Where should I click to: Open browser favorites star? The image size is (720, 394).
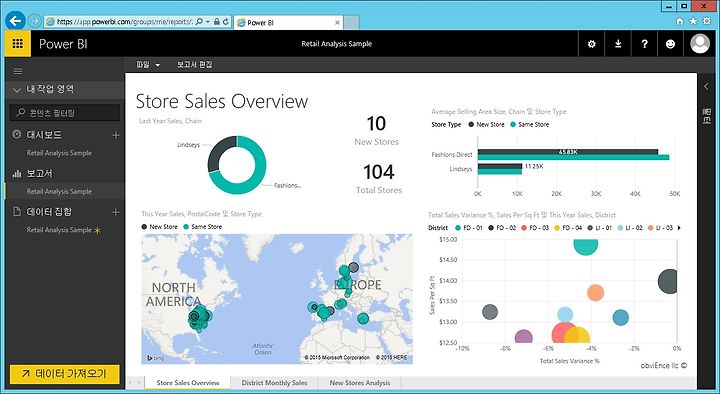coord(693,21)
